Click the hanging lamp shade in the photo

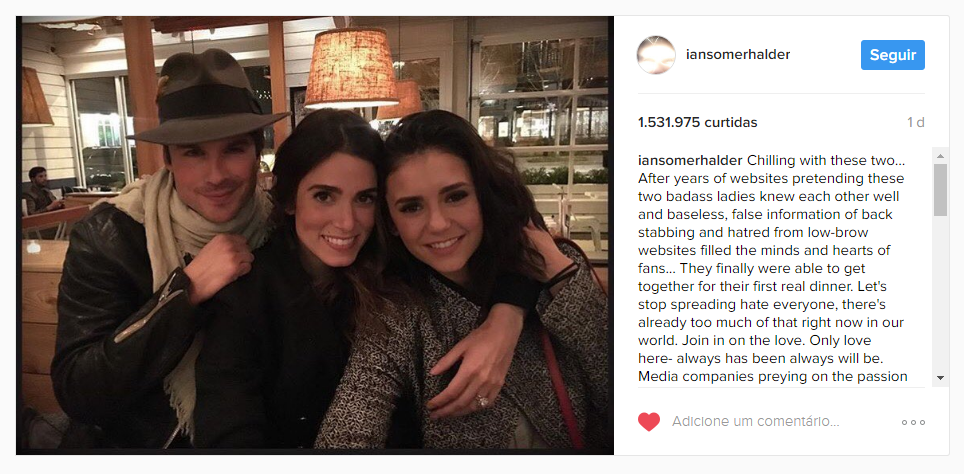(351, 68)
